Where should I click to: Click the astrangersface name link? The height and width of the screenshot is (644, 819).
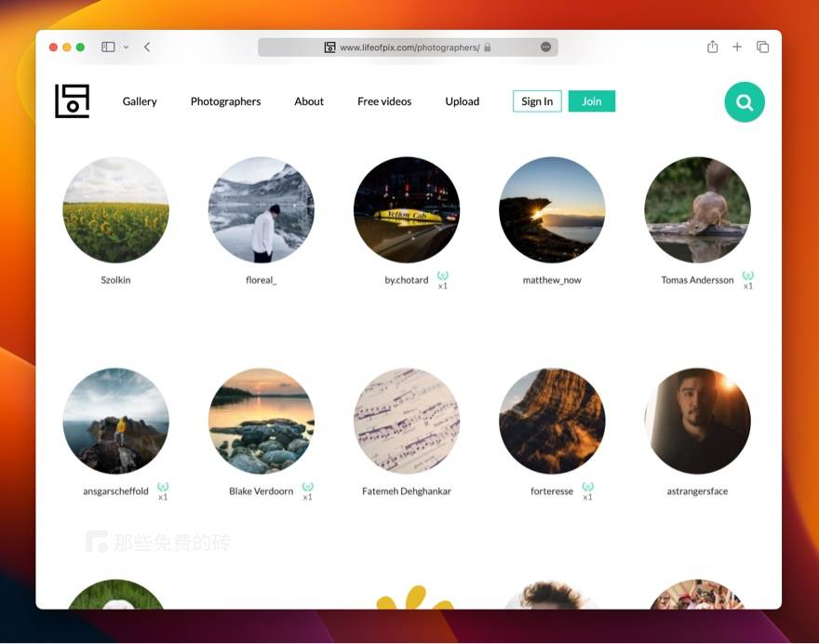click(x=697, y=491)
